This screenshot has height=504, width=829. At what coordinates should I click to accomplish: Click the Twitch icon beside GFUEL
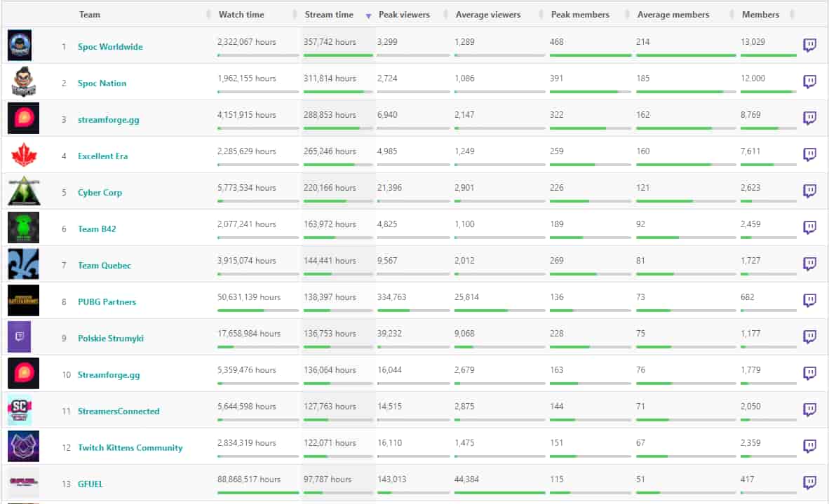point(809,483)
